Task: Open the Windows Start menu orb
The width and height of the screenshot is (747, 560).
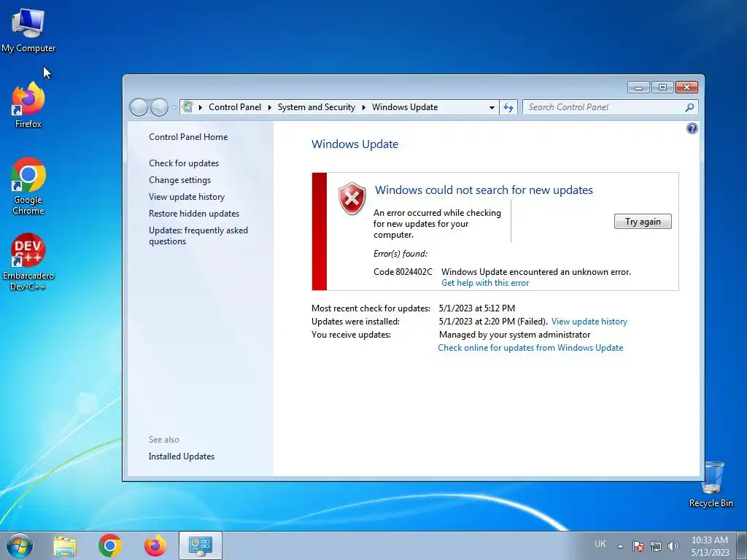Action: (x=20, y=545)
